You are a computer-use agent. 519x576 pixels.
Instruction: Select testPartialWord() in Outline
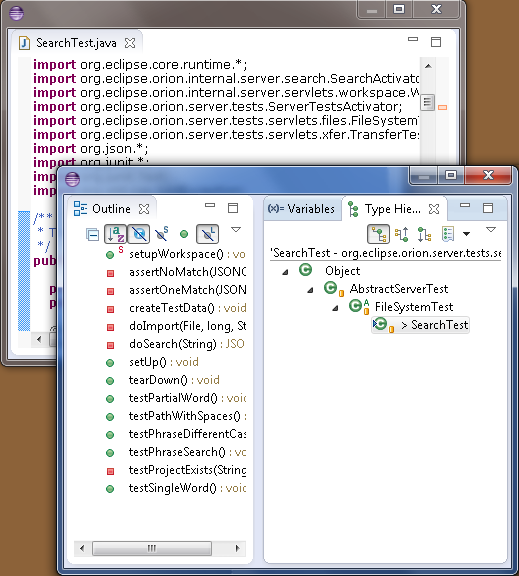pyautogui.click(x=187, y=398)
